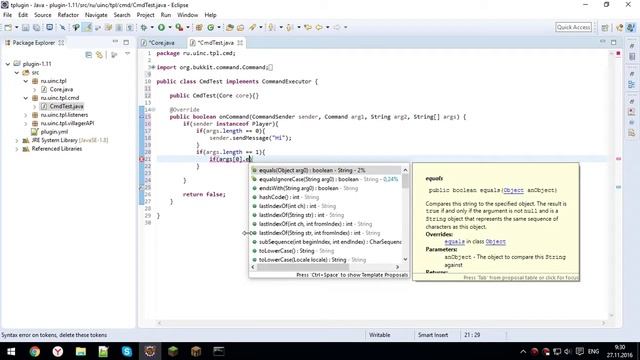Expand the Referenced Libraries node
Viewport: 640px width, 360px height.
click(17, 149)
